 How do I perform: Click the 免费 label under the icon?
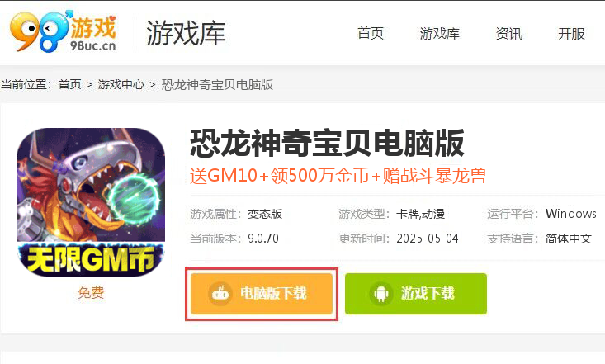[91, 292]
